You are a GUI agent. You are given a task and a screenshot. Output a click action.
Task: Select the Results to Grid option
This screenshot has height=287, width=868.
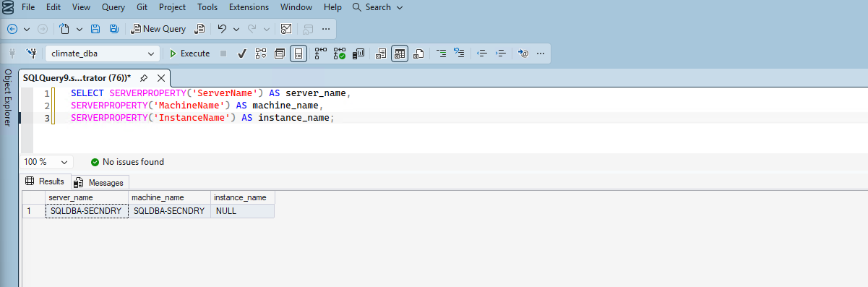[400, 53]
